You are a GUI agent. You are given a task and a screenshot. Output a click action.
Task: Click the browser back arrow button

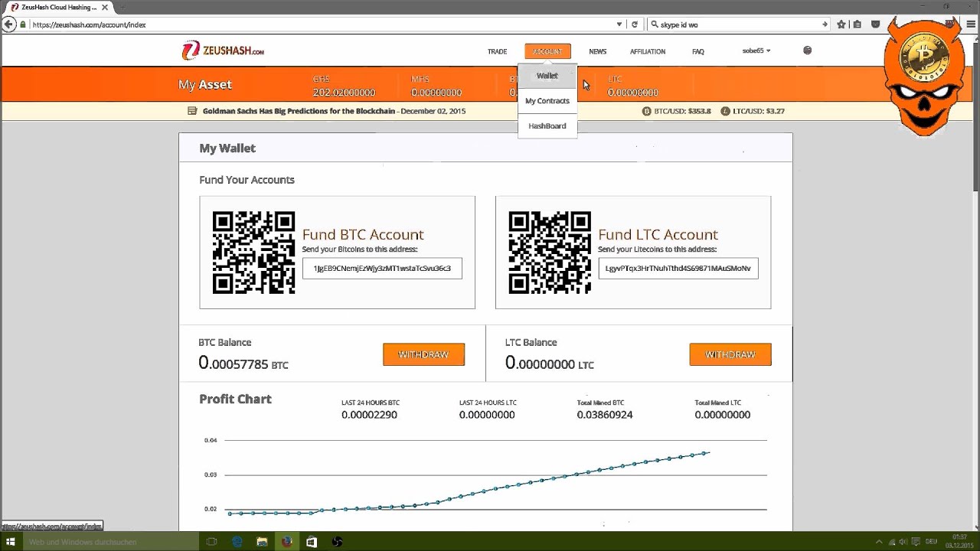pos(8,24)
